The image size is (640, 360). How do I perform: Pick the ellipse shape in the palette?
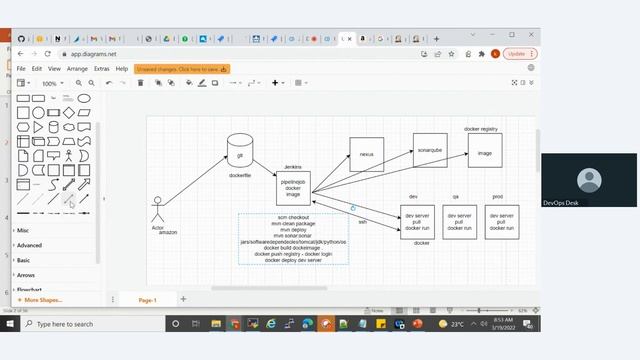pyautogui.click(x=84, y=98)
